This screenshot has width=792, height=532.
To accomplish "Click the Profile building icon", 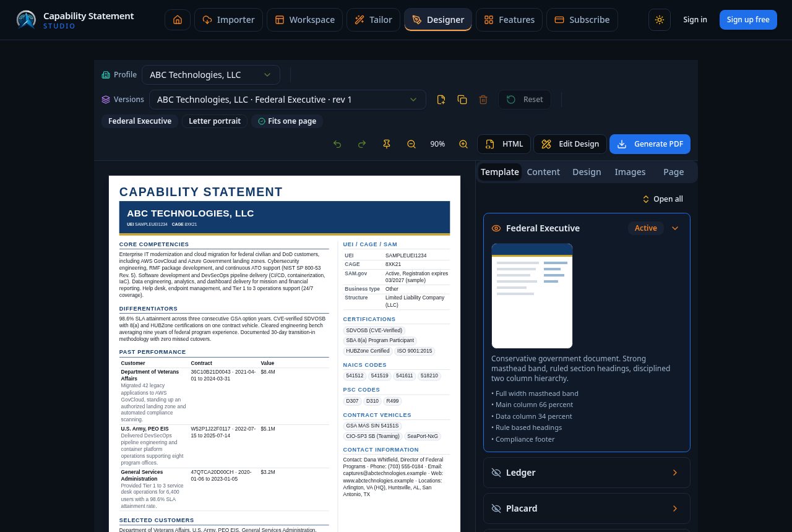I will point(106,75).
